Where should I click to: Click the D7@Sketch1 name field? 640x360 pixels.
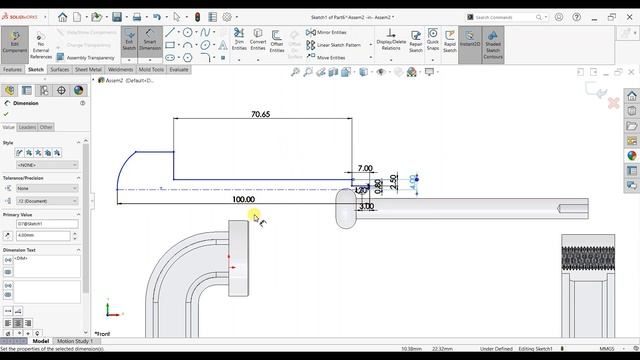point(47,224)
